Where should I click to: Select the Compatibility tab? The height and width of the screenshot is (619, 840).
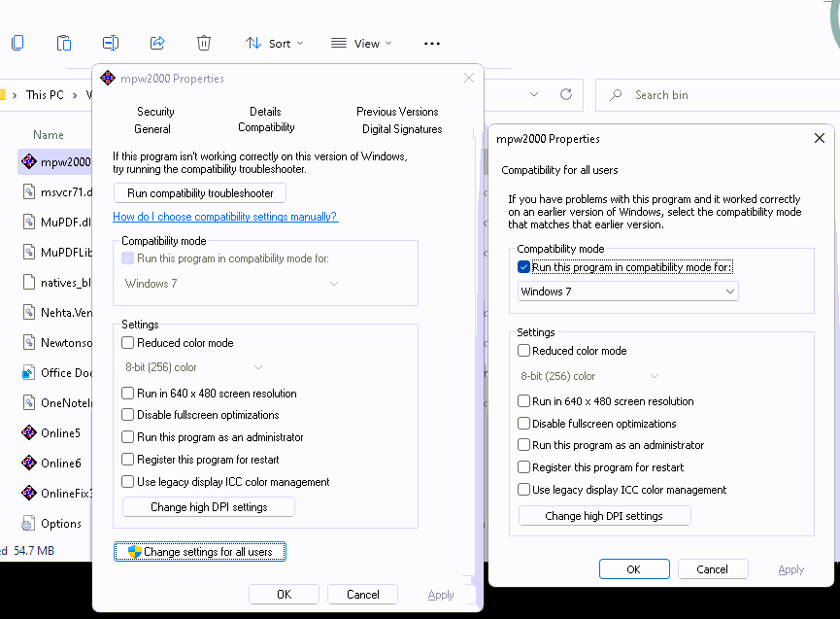pos(266,127)
